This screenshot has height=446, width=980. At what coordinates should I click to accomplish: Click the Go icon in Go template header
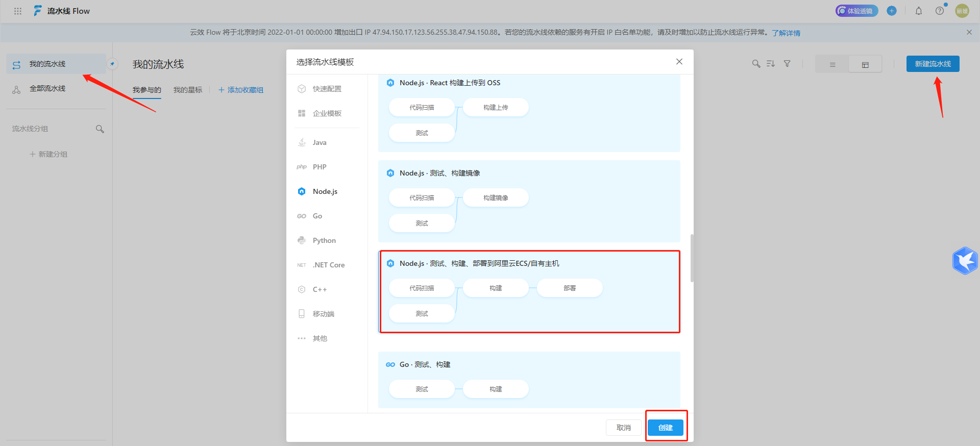click(390, 364)
